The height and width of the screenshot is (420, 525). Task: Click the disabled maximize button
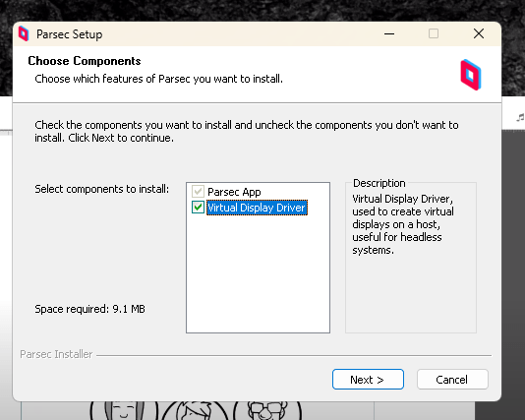coord(434,33)
